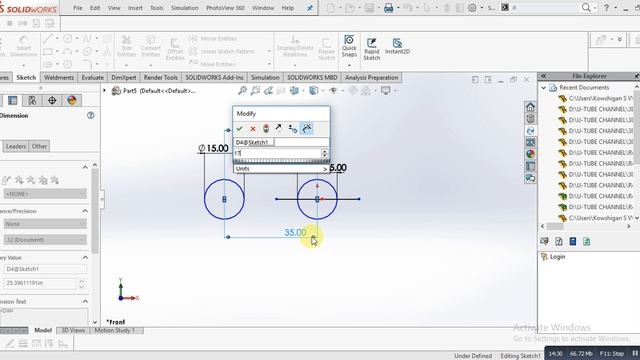The height and width of the screenshot is (360, 640).
Task: Open Appearances color icon in task pane
Action: (x=530, y=154)
